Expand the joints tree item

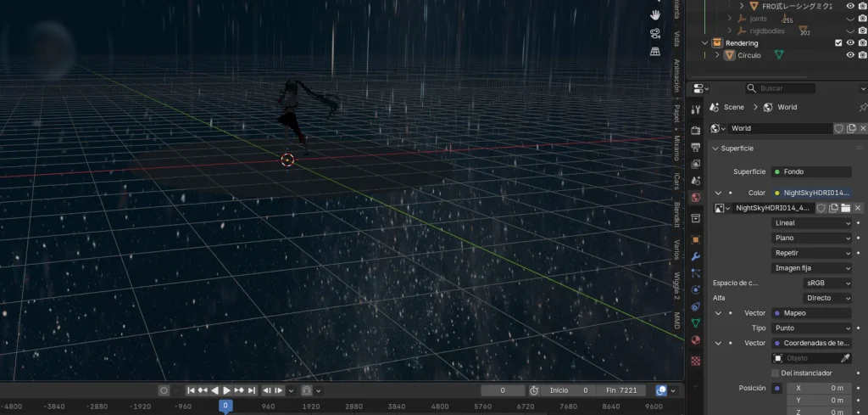(x=730, y=19)
